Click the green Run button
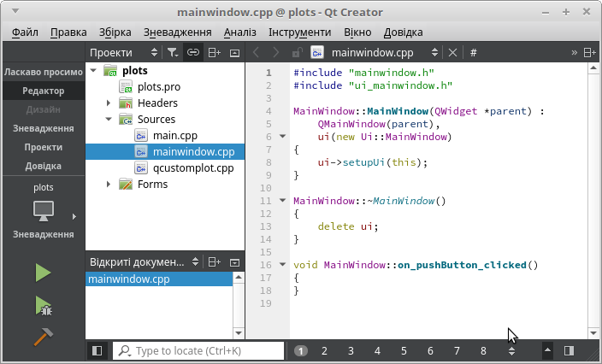 pos(43,273)
